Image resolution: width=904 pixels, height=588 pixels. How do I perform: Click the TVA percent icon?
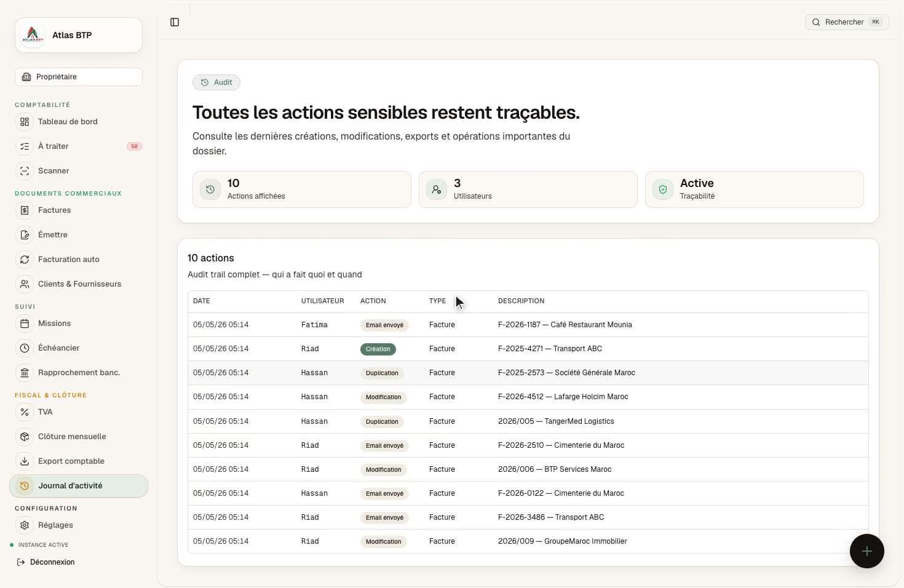click(x=25, y=412)
